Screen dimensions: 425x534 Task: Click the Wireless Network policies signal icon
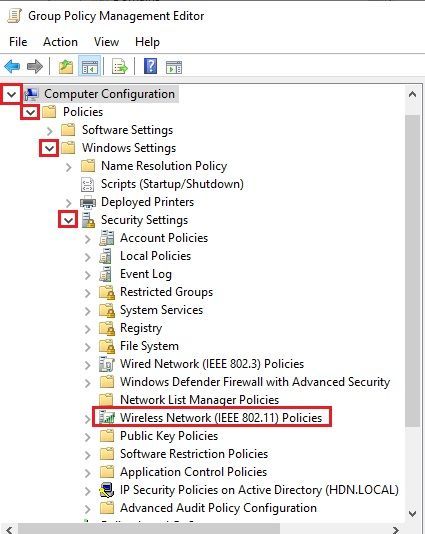pos(107,417)
